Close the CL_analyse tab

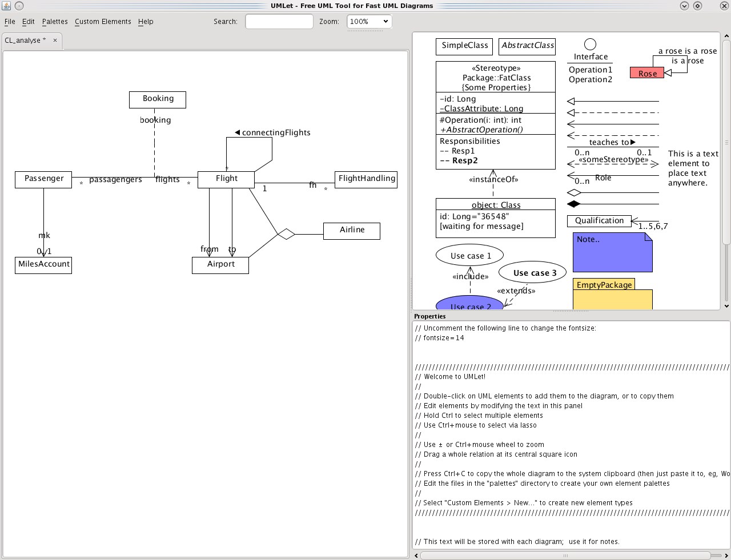click(55, 41)
